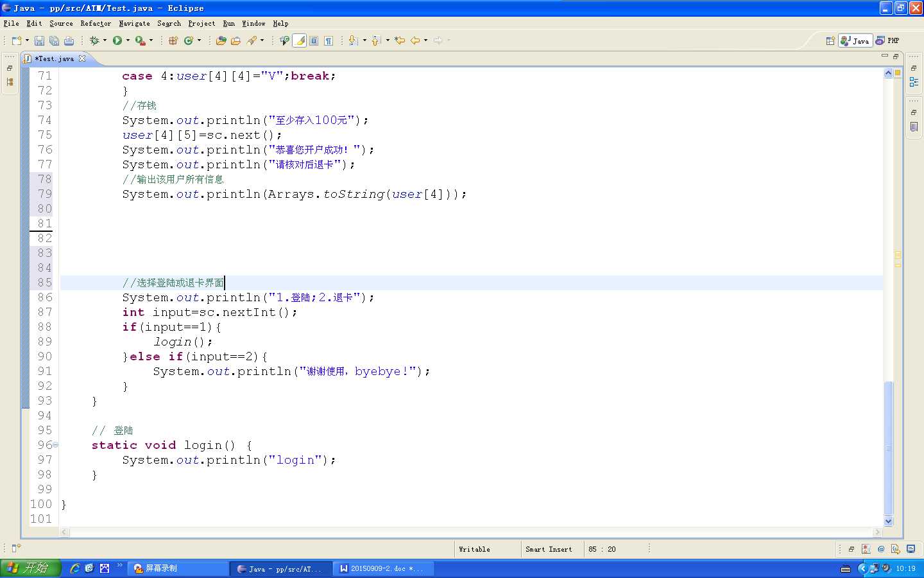Click the Console monitor icon in status bar
The image size is (924, 578).
tap(911, 549)
